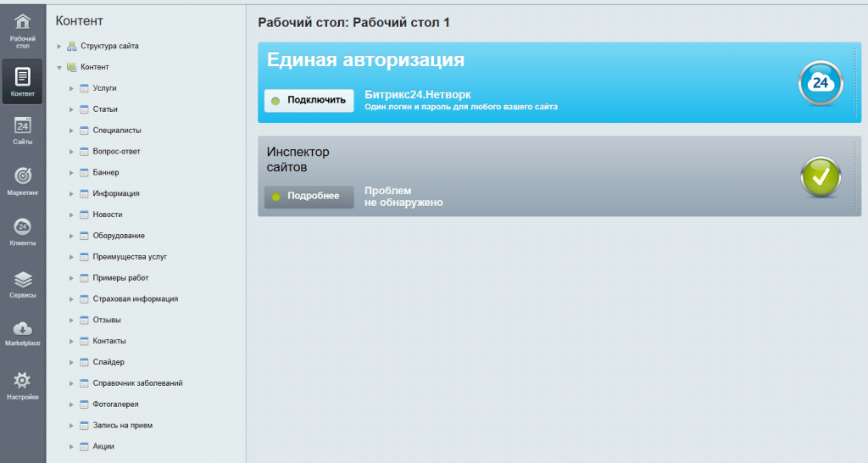Click the Структура сайта tree icon
Image resolution: width=868 pixels, height=463 pixels.
pos(71,46)
